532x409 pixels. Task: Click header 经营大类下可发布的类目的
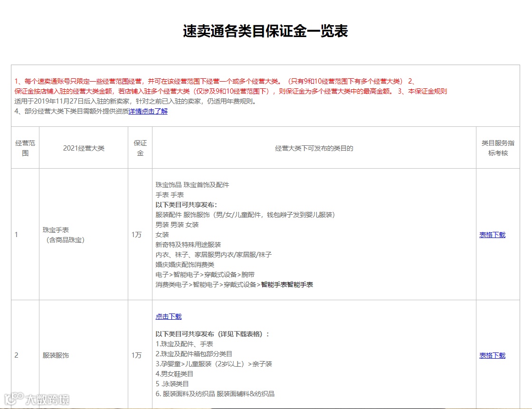(x=314, y=148)
